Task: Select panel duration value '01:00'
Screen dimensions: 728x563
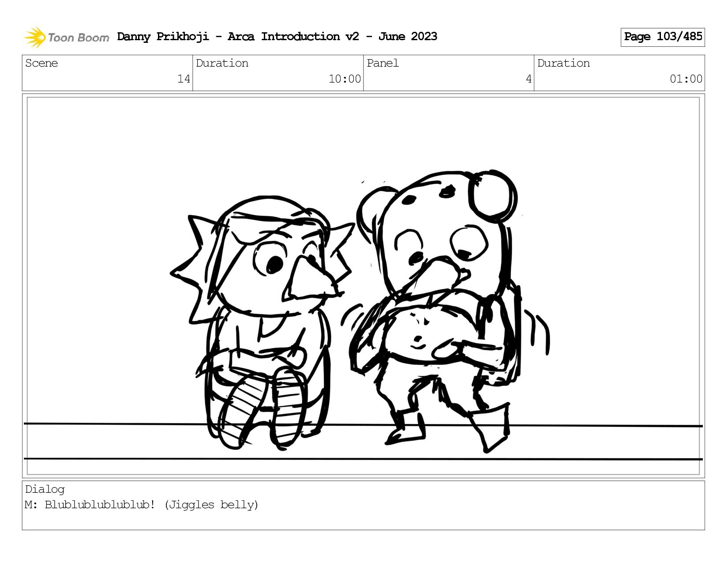Action: pos(686,79)
